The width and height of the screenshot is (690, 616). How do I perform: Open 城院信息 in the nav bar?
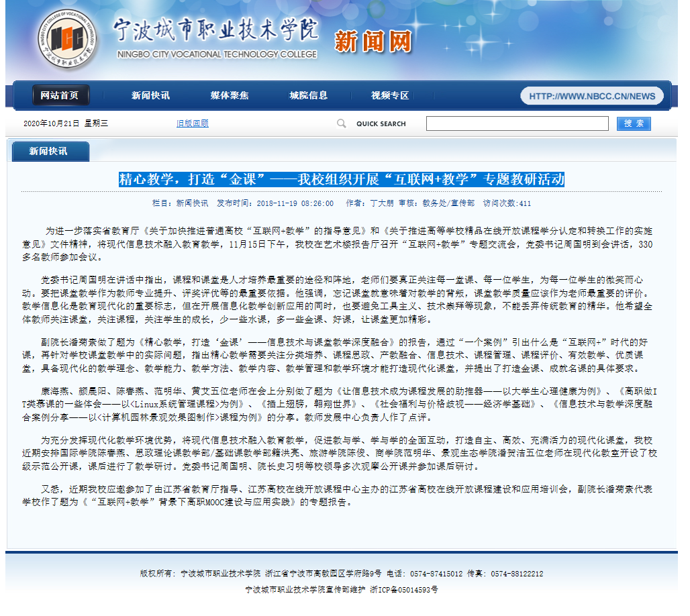coord(309,95)
